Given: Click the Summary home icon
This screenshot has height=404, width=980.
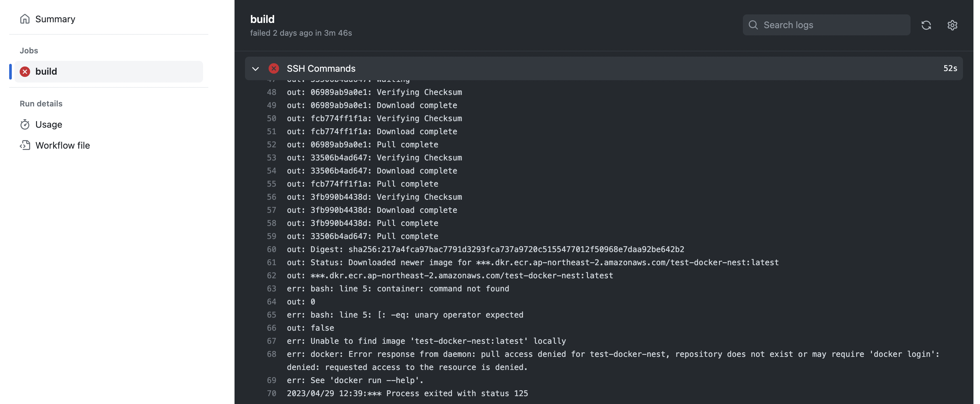Looking at the screenshot, I should [25, 19].
